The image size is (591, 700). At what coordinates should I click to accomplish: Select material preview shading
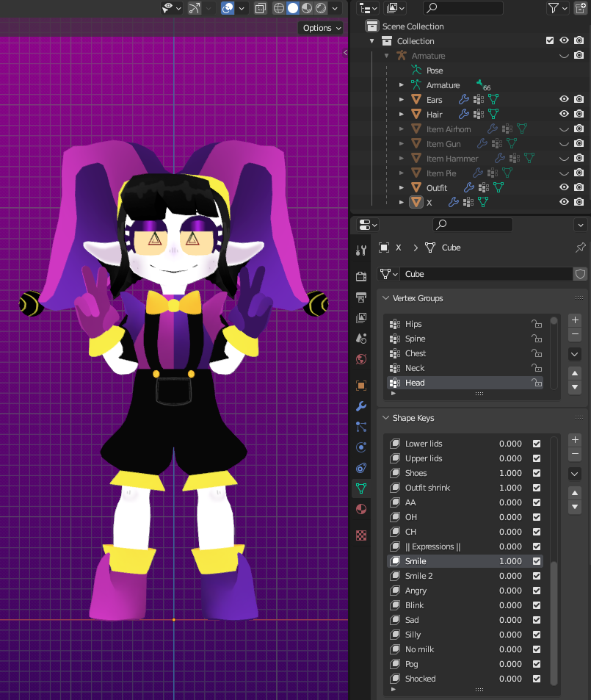tap(307, 8)
